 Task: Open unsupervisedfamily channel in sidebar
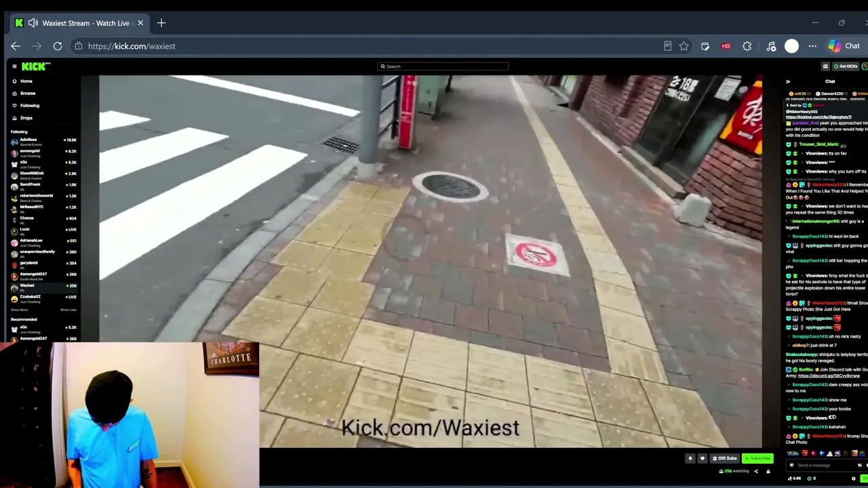tap(43, 253)
